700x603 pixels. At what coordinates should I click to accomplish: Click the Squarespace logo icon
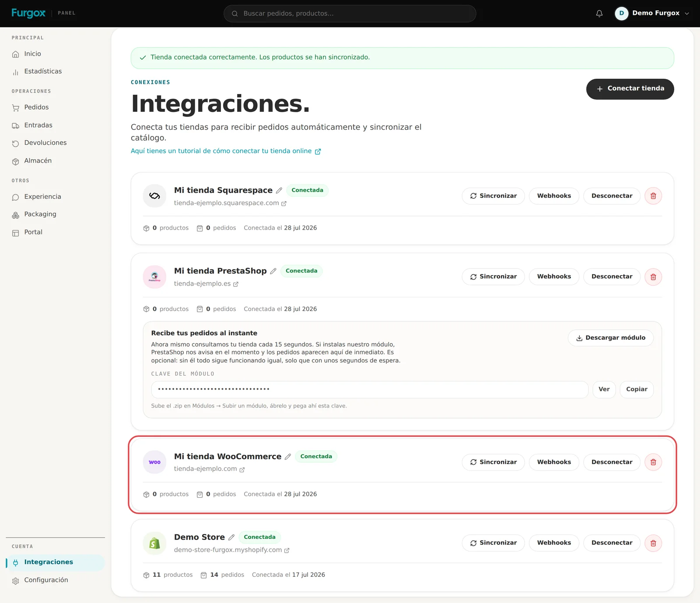(x=154, y=196)
